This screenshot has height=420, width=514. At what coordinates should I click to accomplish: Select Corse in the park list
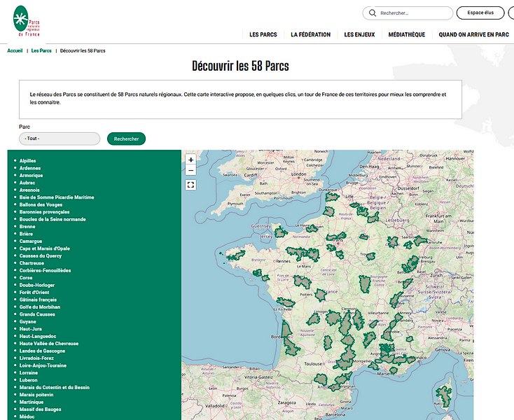(26, 278)
